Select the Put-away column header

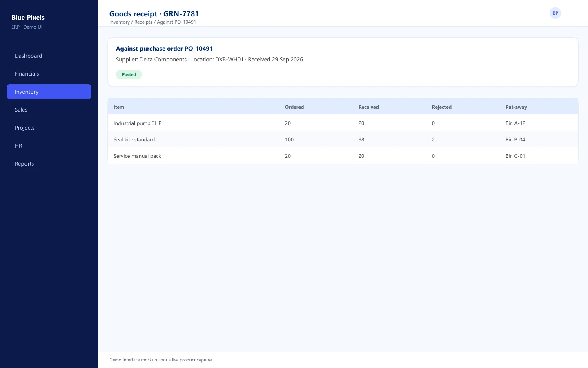click(x=516, y=107)
